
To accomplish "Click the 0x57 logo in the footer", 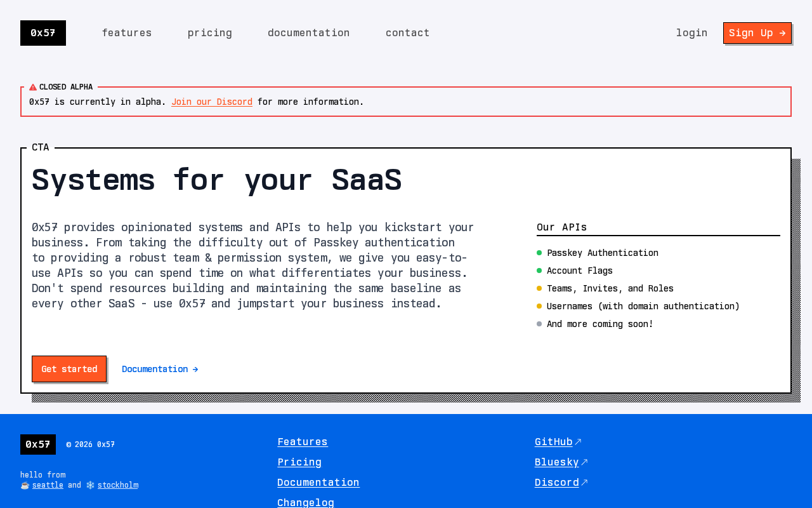I will tap(38, 444).
